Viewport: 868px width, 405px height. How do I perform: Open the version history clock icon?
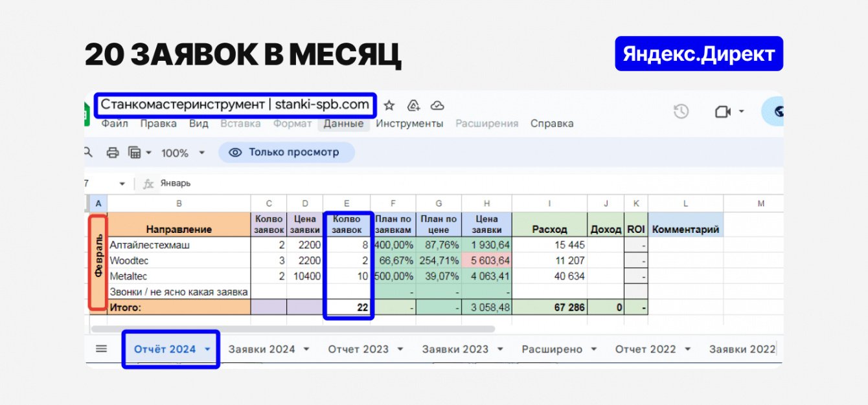pos(681,111)
